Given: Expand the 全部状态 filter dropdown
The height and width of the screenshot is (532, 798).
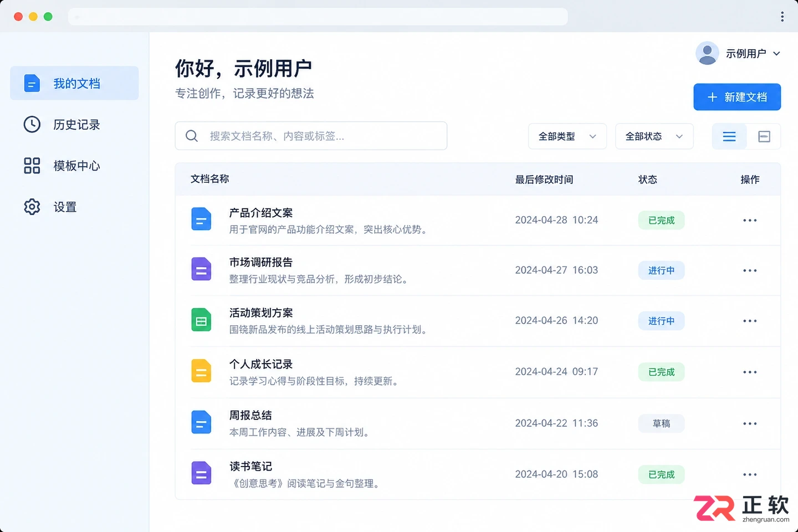Looking at the screenshot, I should point(654,136).
